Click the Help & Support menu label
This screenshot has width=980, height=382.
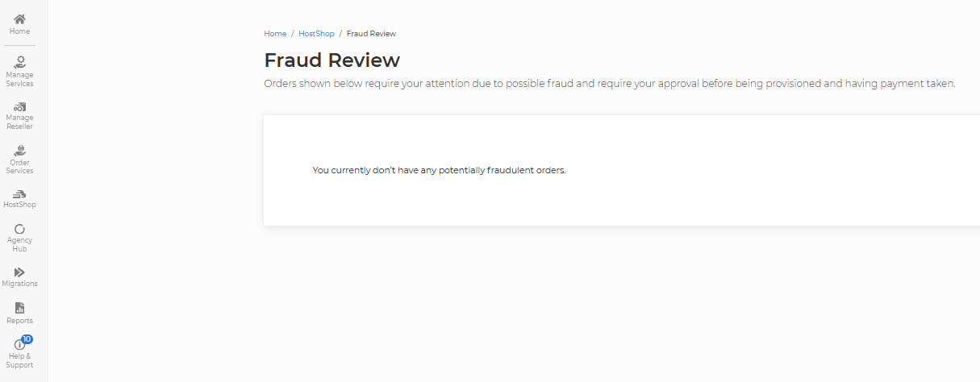pos(19,361)
